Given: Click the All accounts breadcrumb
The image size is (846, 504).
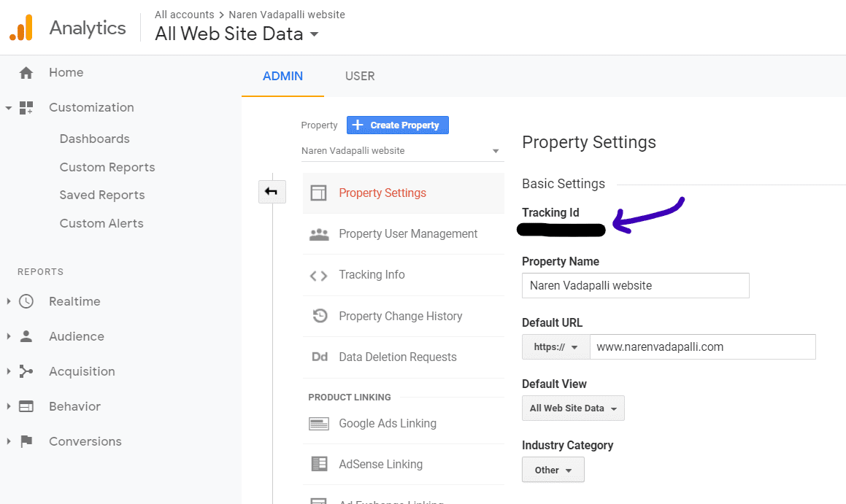Looking at the screenshot, I should pyautogui.click(x=185, y=15).
